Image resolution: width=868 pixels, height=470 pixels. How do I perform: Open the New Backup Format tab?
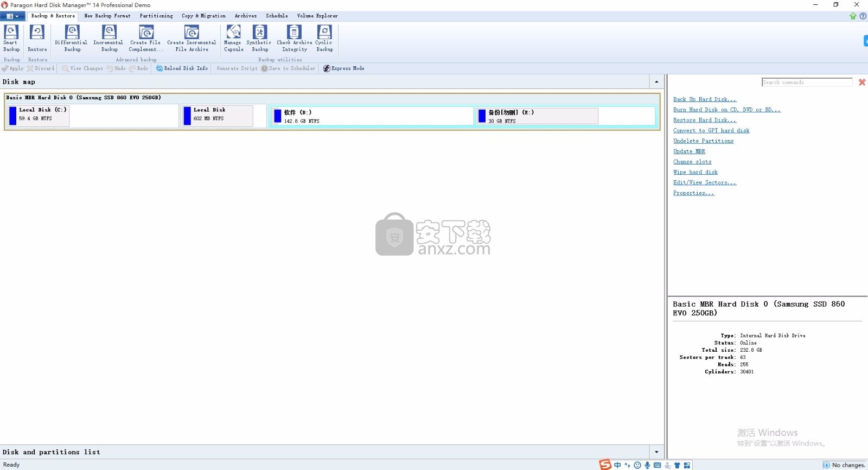107,16
